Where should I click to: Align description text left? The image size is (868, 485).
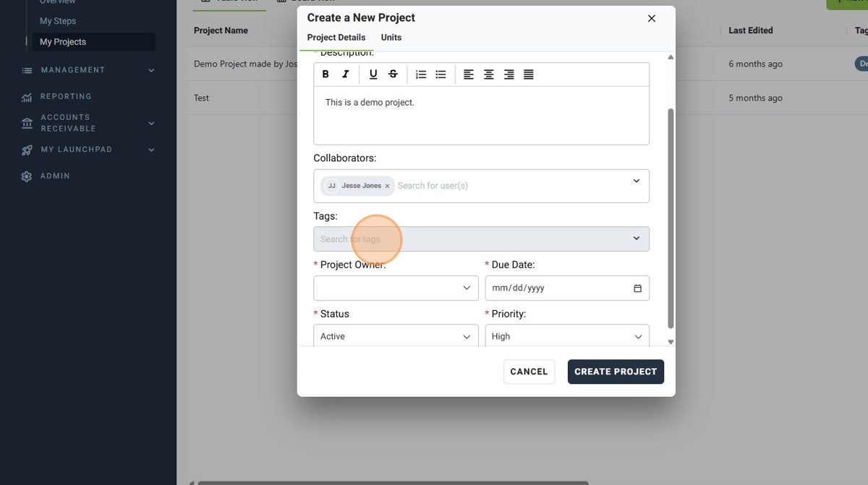click(x=469, y=74)
